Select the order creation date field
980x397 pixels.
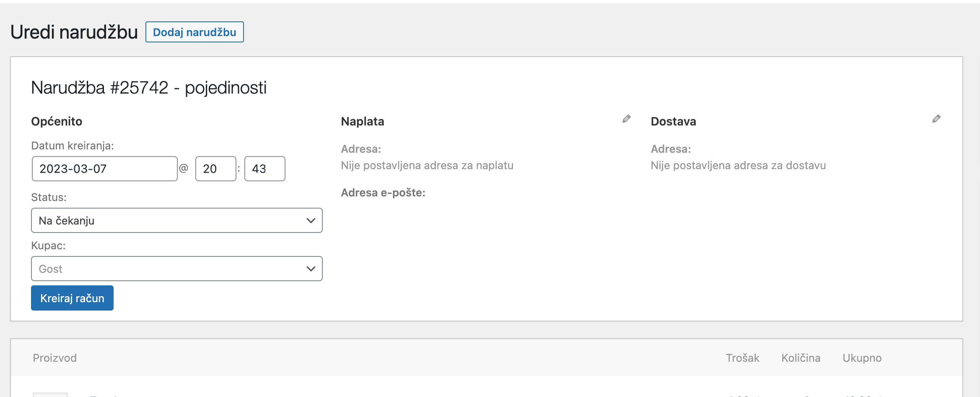[x=104, y=168]
